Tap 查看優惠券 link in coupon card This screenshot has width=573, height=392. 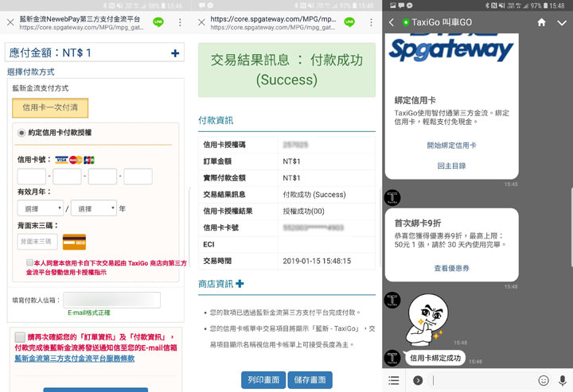pyautogui.click(x=452, y=268)
